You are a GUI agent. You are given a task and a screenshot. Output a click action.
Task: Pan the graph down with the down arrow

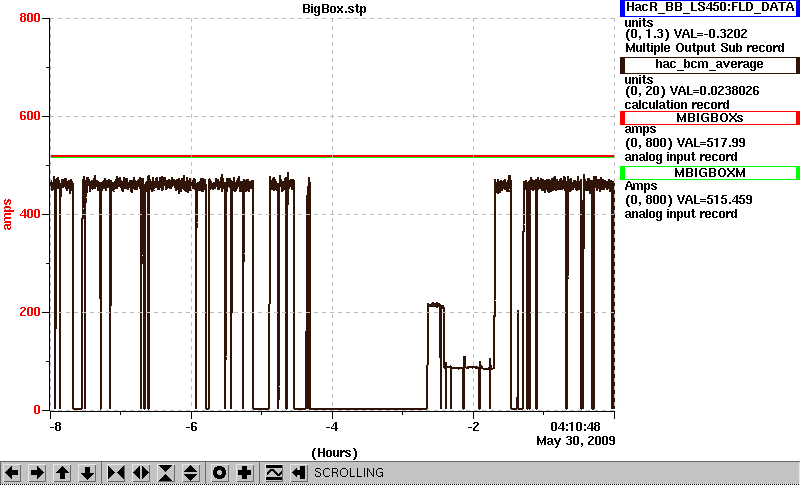point(87,473)
